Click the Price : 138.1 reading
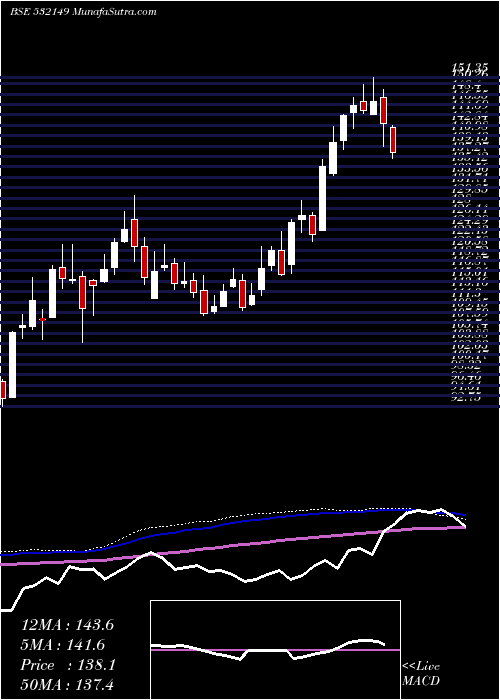500x700 pixels. pos(68,665)
